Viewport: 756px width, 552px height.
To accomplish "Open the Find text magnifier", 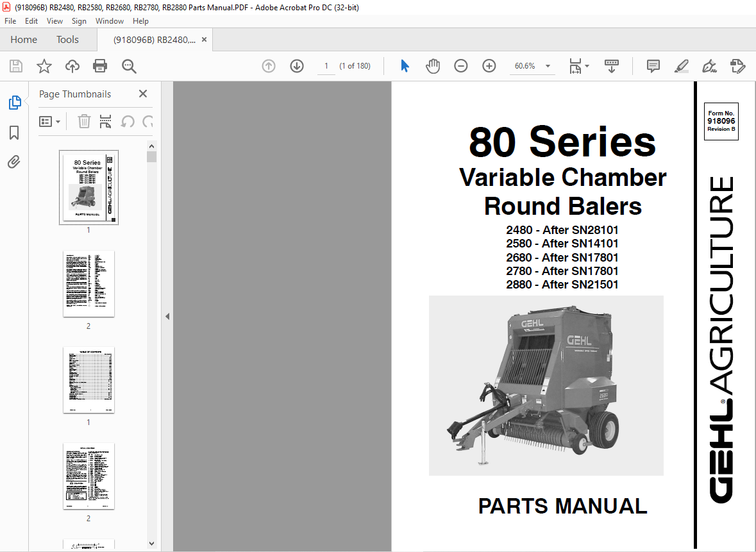I will pos(129,66).
